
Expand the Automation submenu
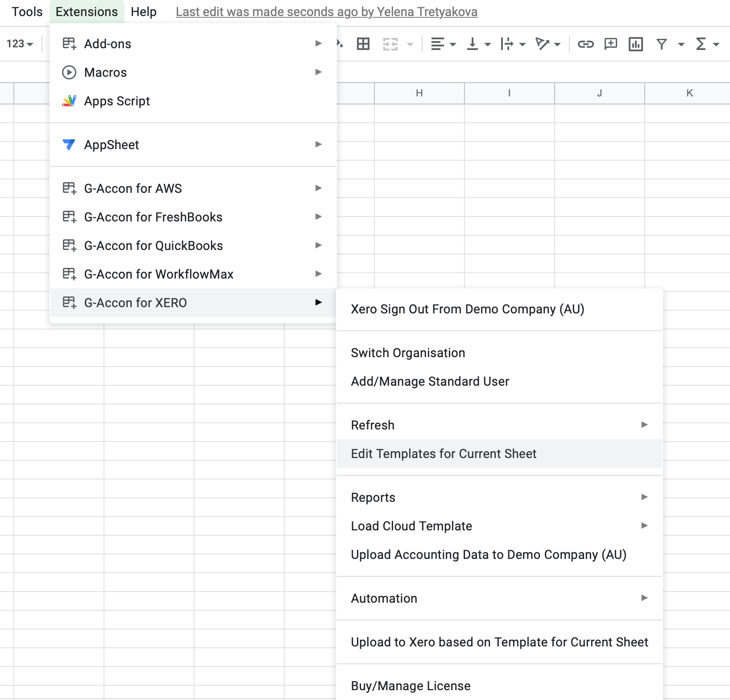(499, 598)
